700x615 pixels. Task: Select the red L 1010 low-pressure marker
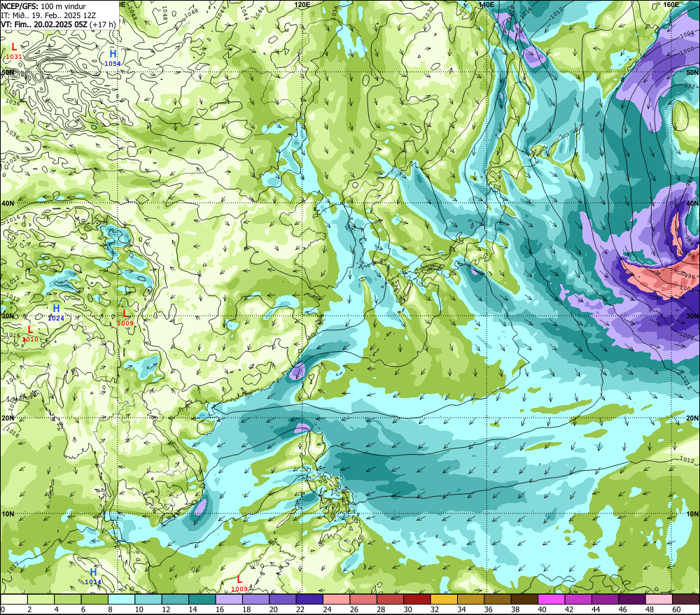30,334
